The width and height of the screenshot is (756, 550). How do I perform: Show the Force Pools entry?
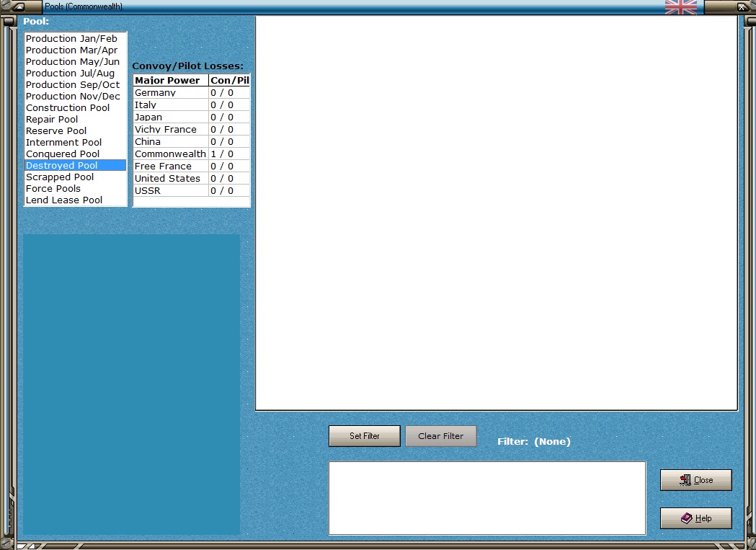point(75,189)
